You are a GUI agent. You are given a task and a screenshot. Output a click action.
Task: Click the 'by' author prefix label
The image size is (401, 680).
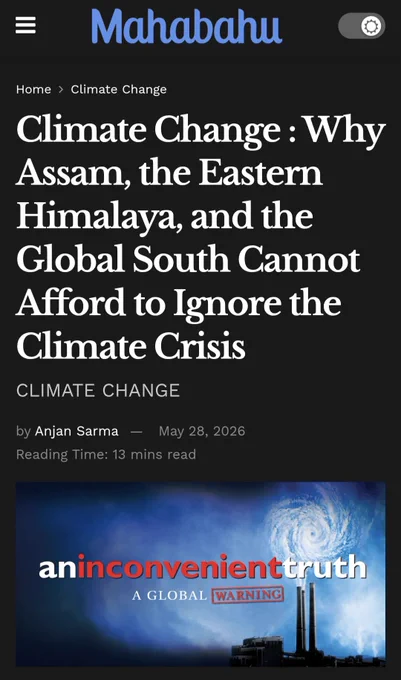point(23,431)
